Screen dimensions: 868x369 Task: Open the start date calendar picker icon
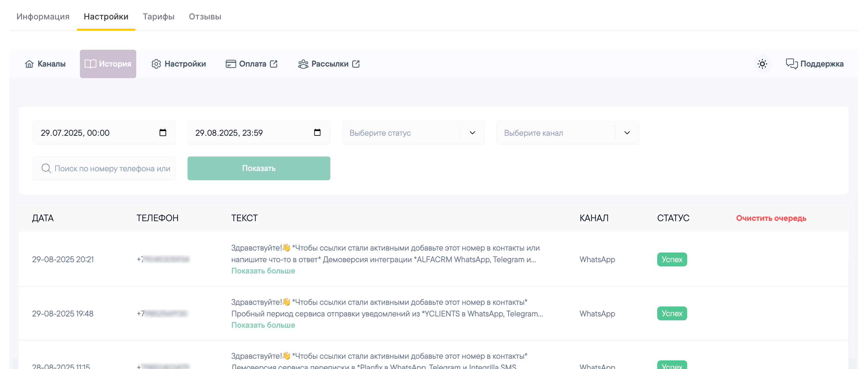[163, 132]
